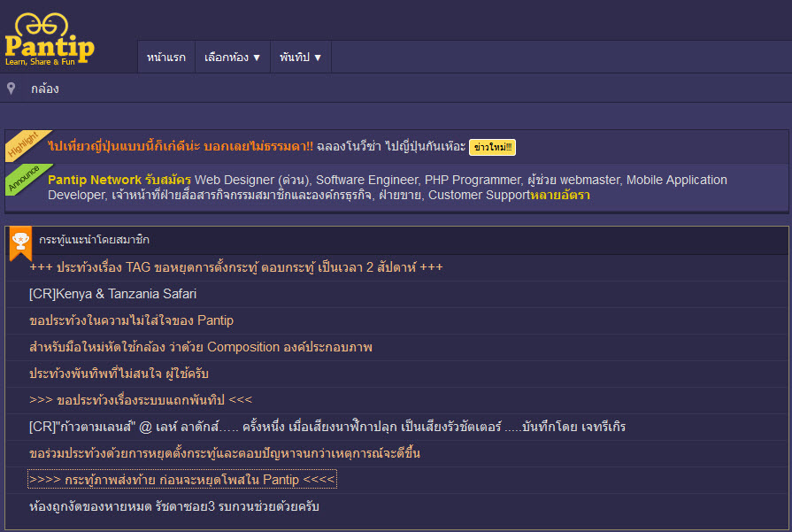Click the orange trophy ribbon icon
This screenshot has width=792, height=532.
[20, 243]
